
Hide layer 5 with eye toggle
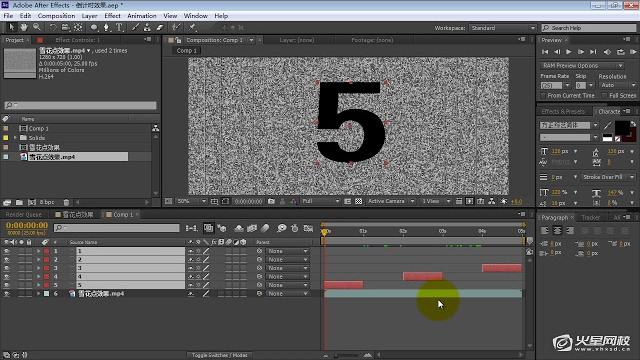click(7, 285)
